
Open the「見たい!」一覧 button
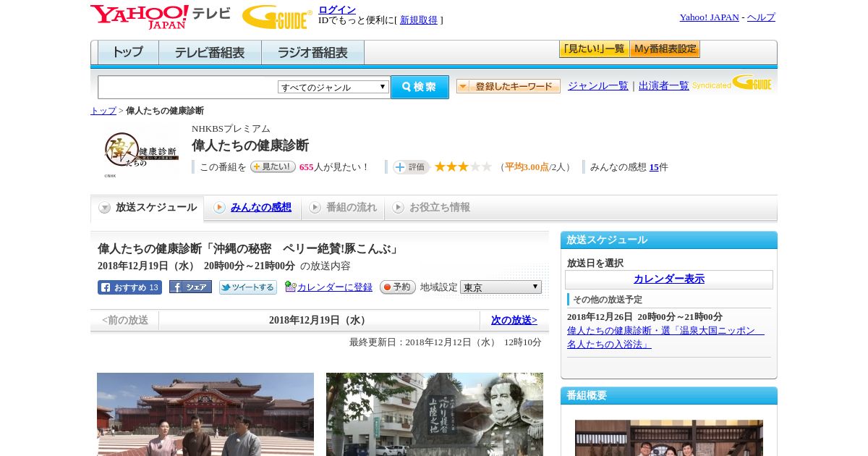(x=594, y=49)
